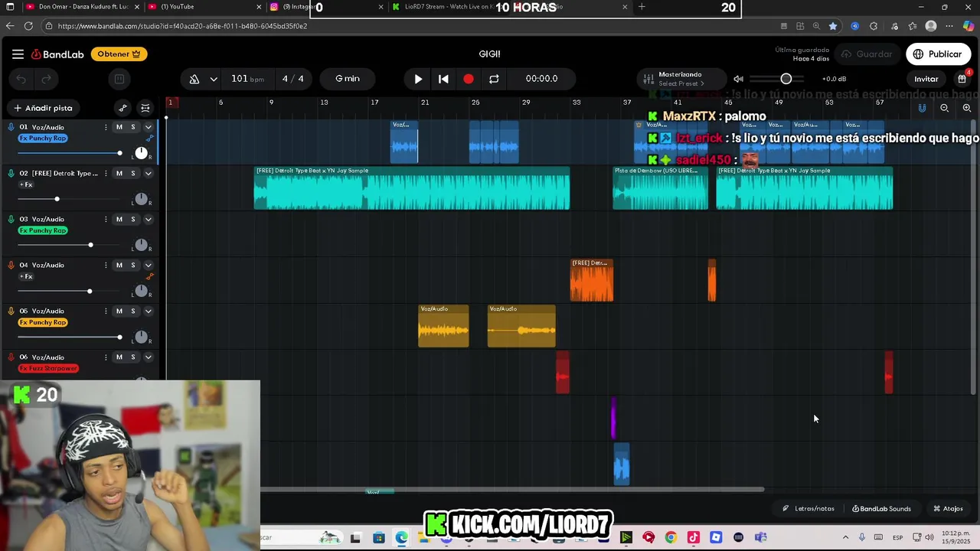Select the orange clip on track 04
The height and width of the screenshot is (551, 980).
click(592, 280)
